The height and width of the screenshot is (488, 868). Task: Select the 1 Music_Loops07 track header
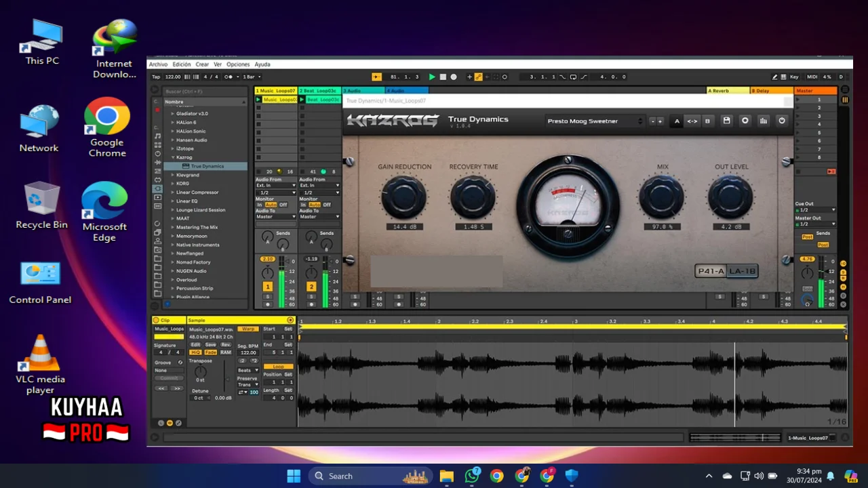tap(276, 91)
